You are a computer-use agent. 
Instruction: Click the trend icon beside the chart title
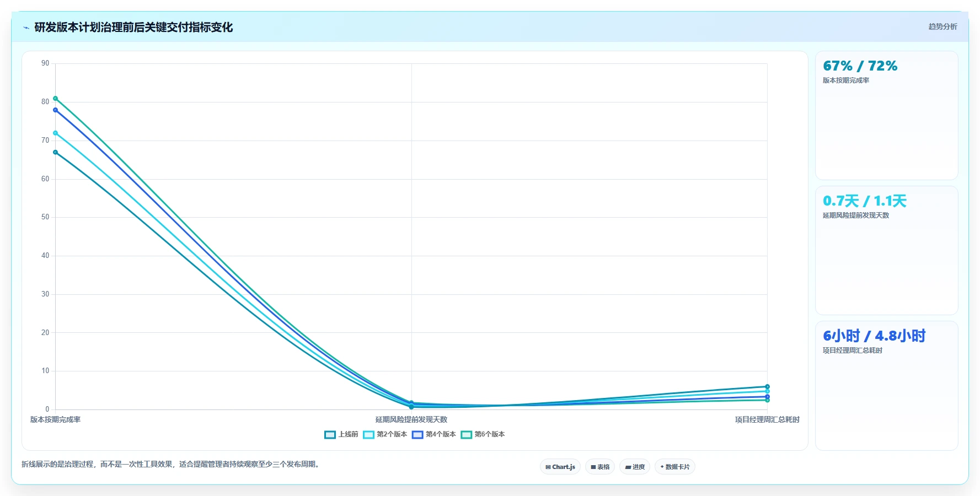point(26,28)
